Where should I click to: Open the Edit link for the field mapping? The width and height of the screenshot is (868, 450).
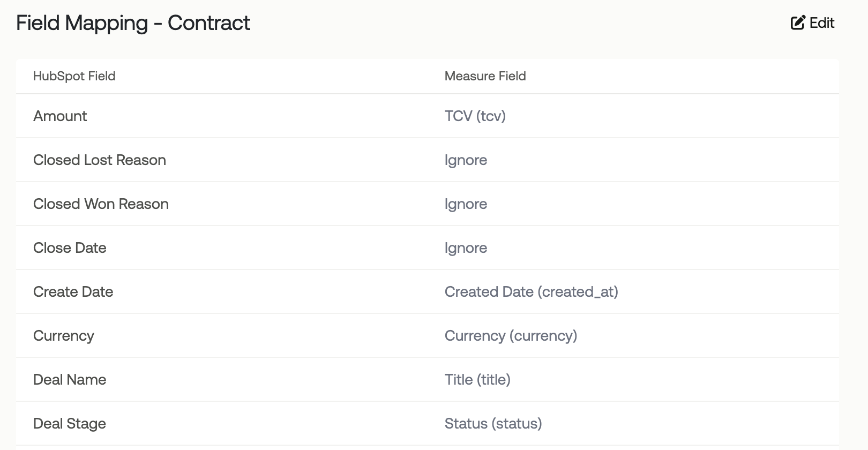click(x=813, y=22)
